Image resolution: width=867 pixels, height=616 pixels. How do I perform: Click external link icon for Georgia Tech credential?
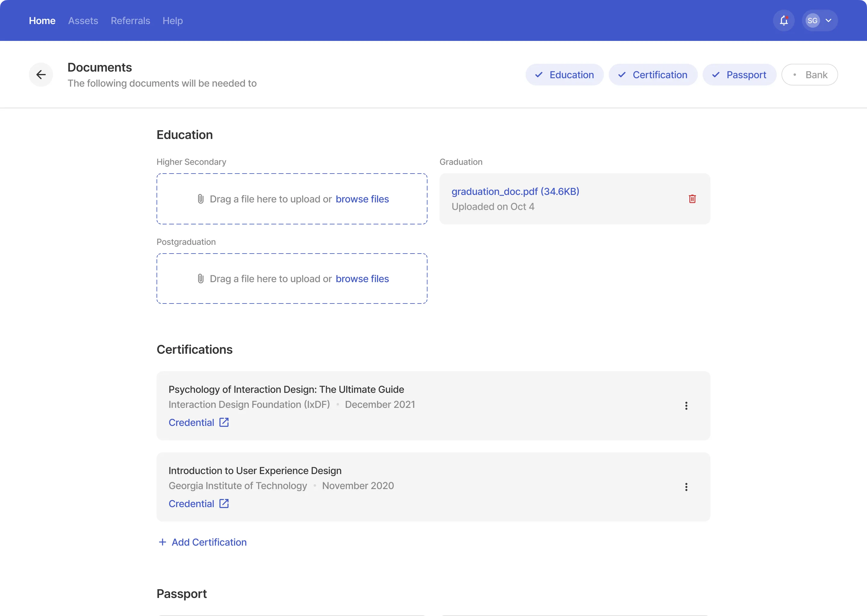(224, 503)
